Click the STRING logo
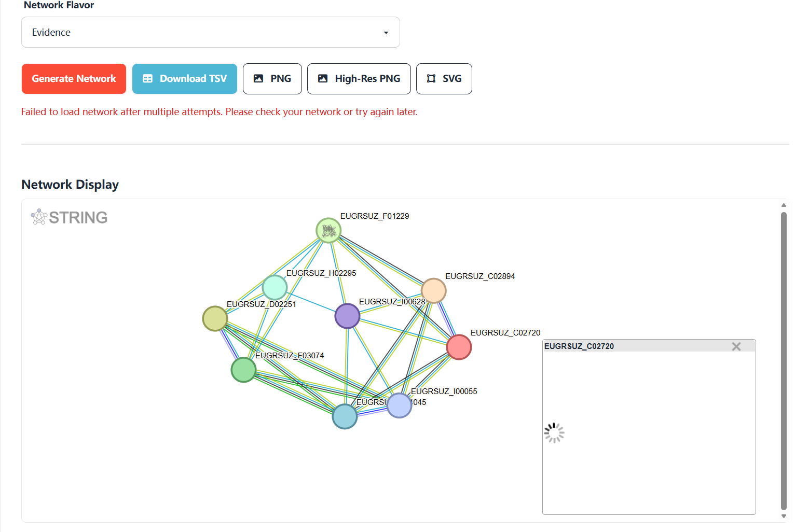809x532 pixels. (x=68, y=217)
